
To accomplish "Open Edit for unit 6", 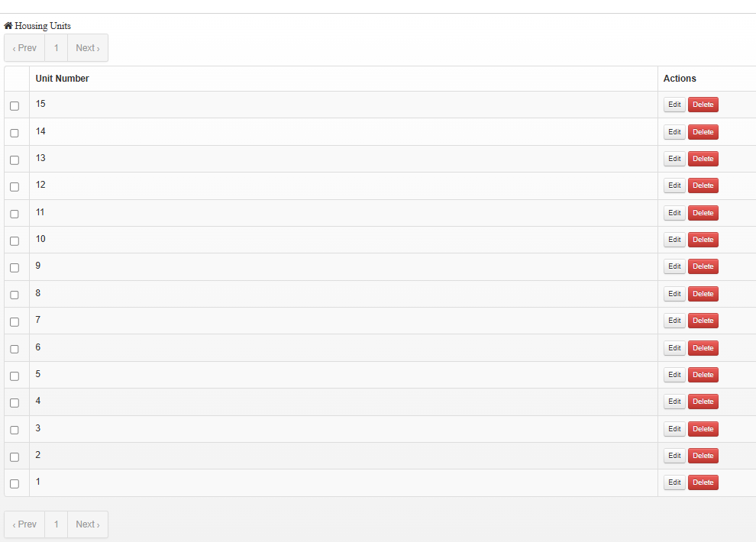I will [674, 348].
